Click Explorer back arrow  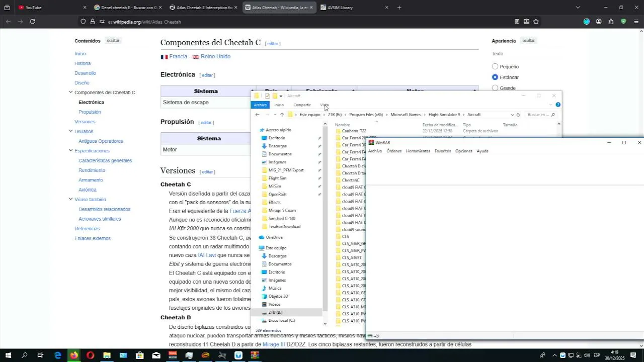[257, 115]
